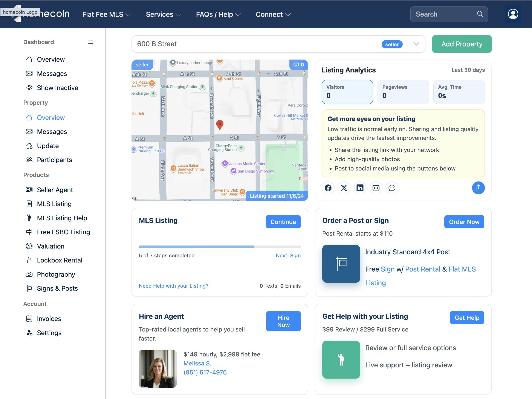
Task: Click the Add Property button
Action: click(x=462, y=44)
